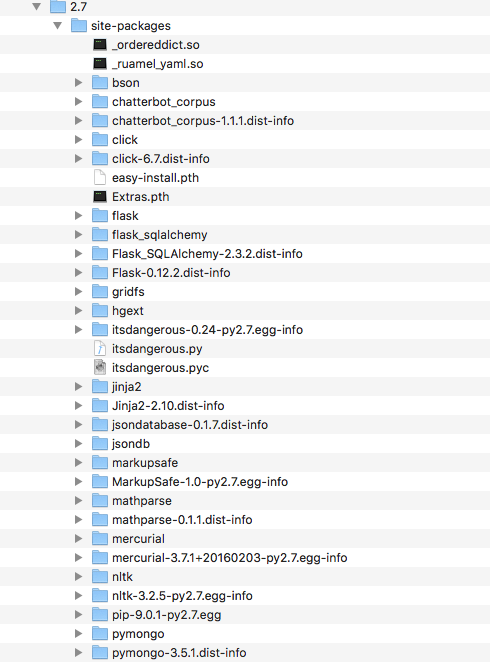Expand the bson folder

point(78,83)
